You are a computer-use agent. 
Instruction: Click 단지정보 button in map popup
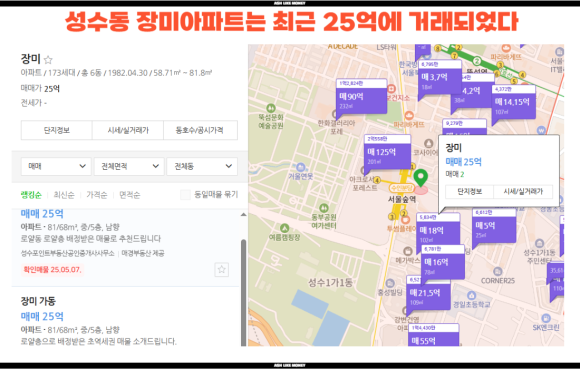click(469, 192)
